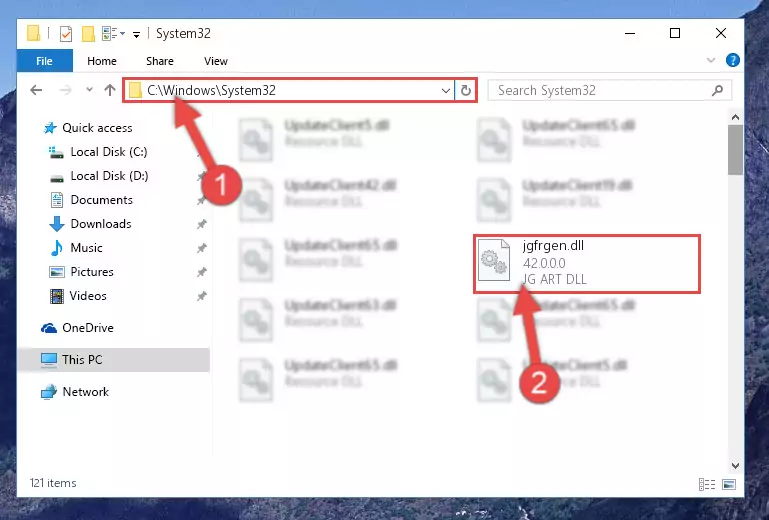Click the OneDrive cloud icon
This screenshot has width=769, height=520.
pyautogui.click(x=49, y=328)
